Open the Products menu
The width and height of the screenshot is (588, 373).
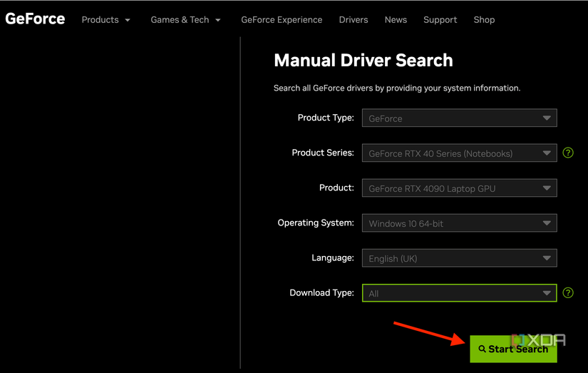[x=105, y=19]
